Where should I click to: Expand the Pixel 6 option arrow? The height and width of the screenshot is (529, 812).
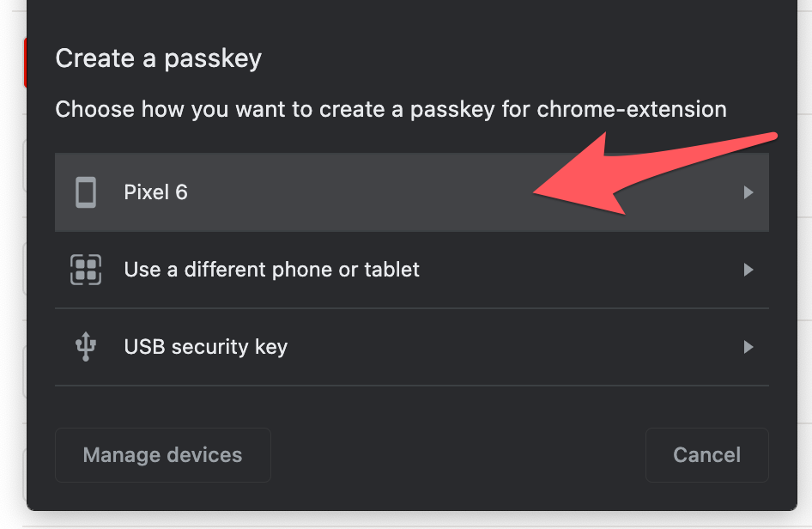click(748, 192)
